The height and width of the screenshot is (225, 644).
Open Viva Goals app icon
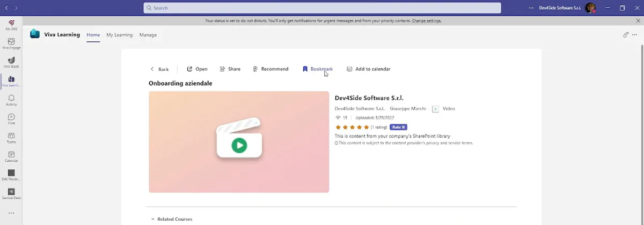pyautogui.click(x=11, y=62)
